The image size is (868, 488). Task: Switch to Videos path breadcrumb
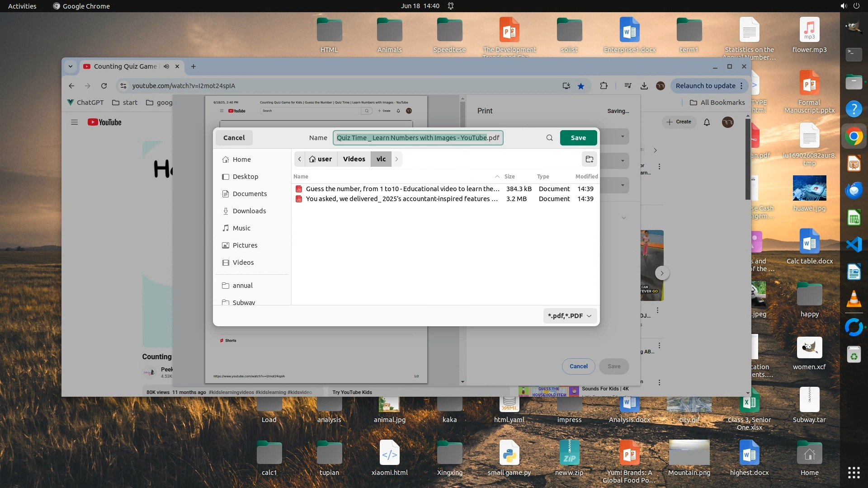click(x=354, y=159)
